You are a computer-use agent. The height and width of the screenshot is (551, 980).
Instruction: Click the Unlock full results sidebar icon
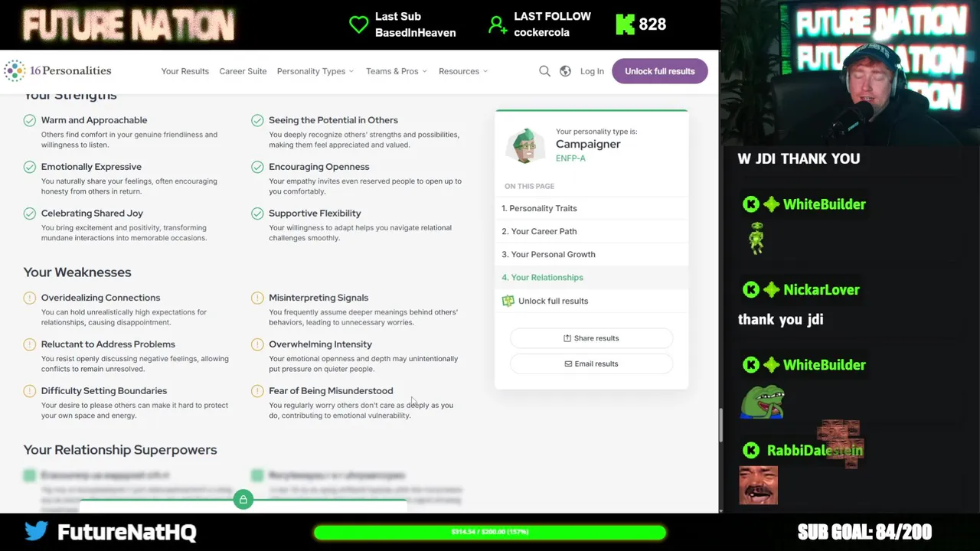point(508,301)
